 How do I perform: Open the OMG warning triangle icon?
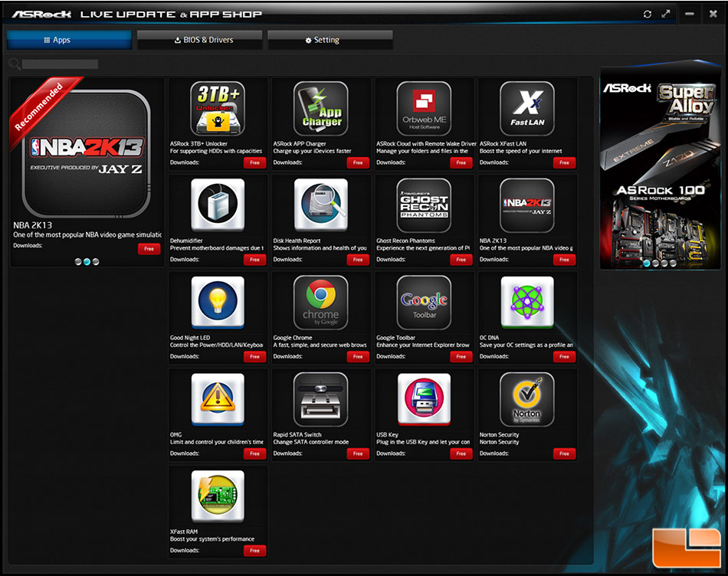pos(218,399)
